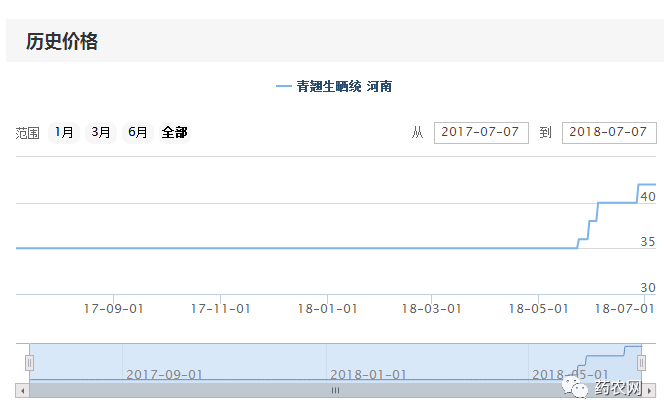Click the navigator scroll right arrow

click(649, 390)
